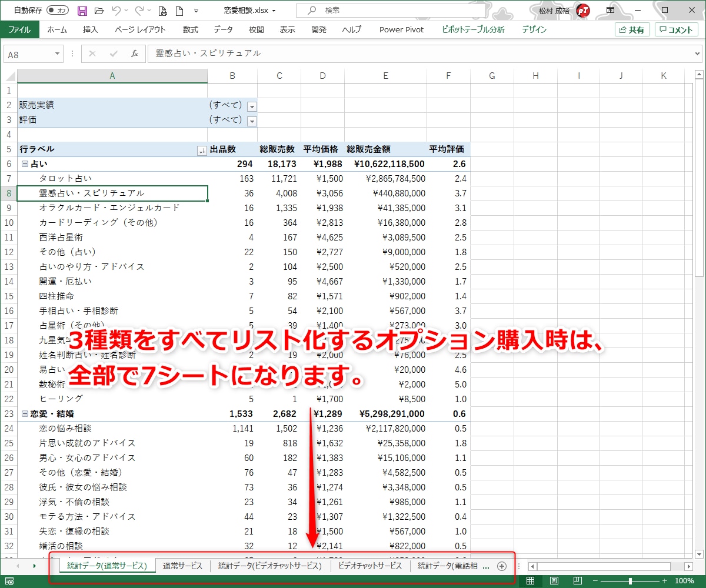
Task: Open the 校閲 ribbon tab
Action: coord(256,29)
